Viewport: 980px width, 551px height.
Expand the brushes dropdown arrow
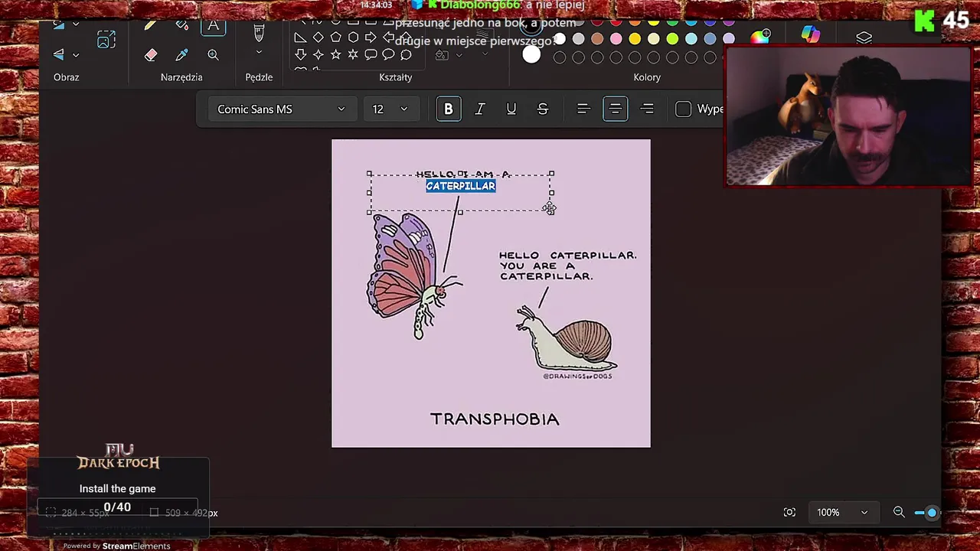pos(259,53)
